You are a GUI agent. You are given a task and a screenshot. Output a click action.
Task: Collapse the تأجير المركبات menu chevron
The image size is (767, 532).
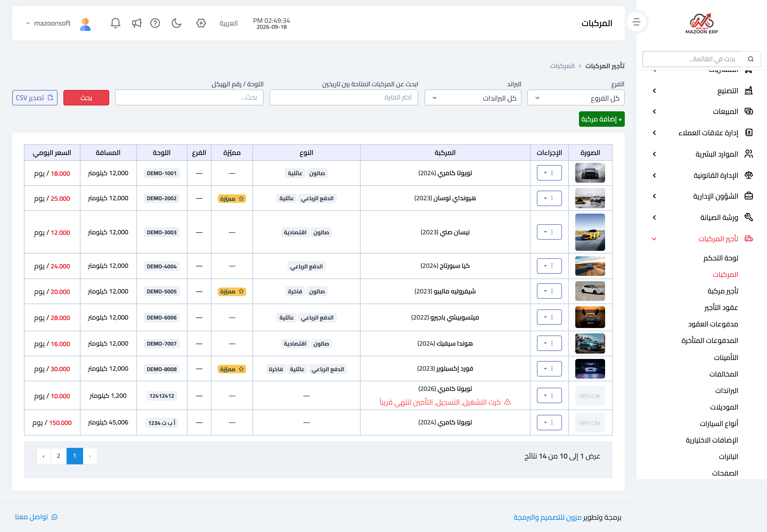[654, 239]
